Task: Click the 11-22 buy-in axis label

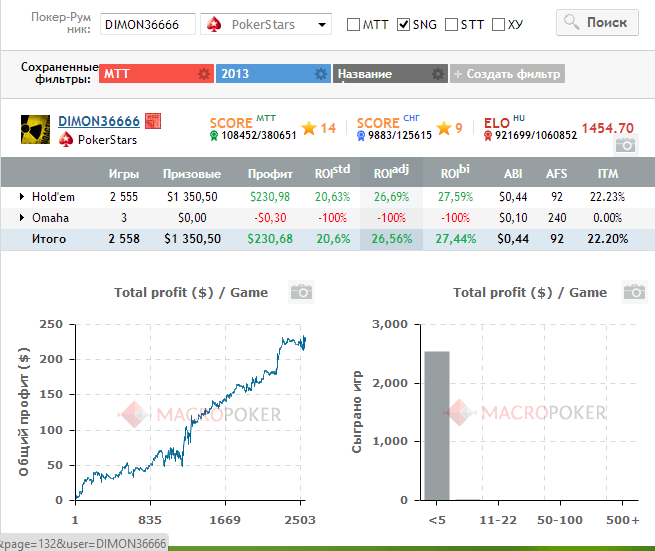Action: point(498,520)
